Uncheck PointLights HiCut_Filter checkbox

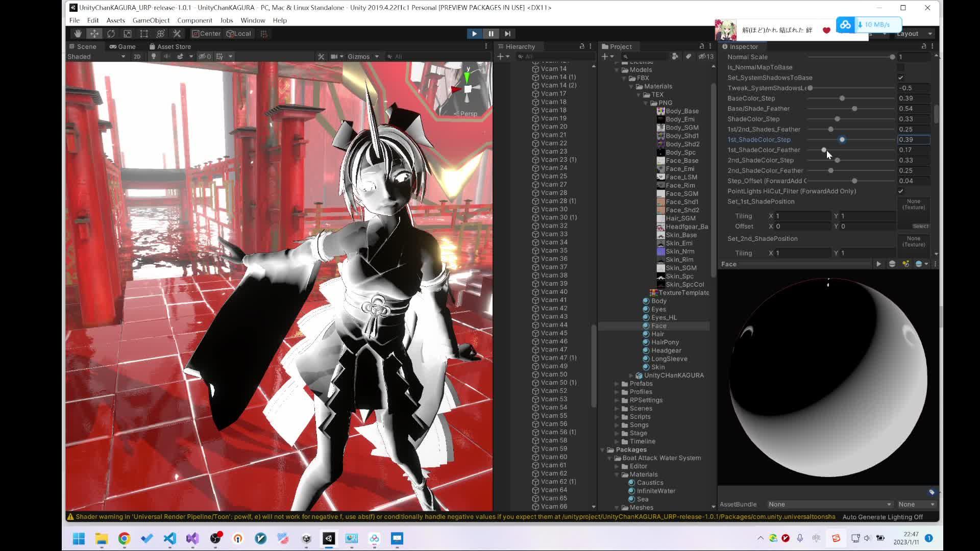point(900,191)
